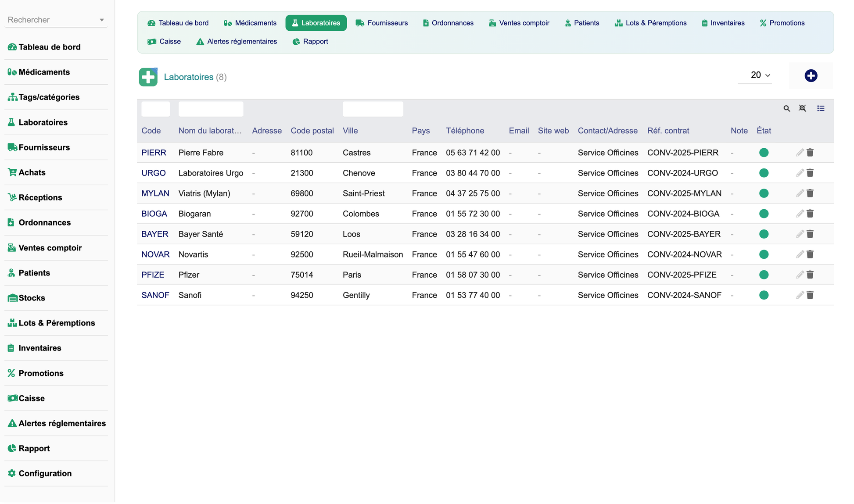Open Fournisseurs tab in top bar
854x504 pixels.
pyautogui.click(x=382, y=23)
